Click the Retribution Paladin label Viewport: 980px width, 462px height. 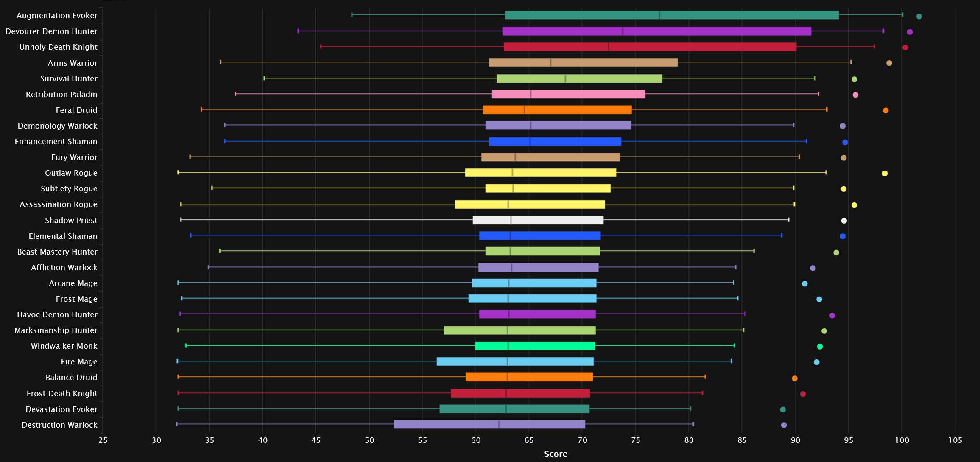(x=61, y=95)
